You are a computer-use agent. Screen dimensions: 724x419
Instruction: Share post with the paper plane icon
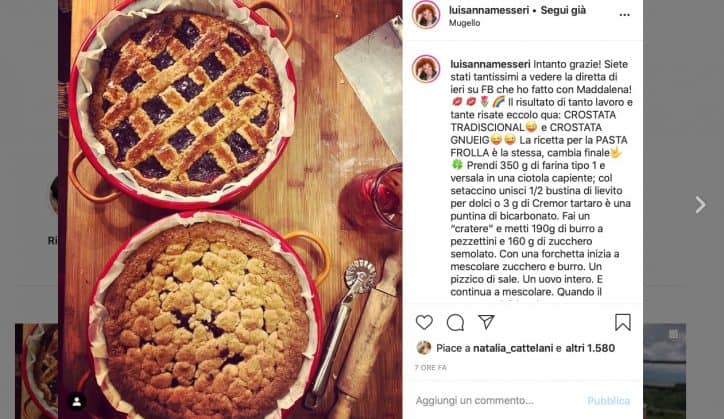pos(486,322)
